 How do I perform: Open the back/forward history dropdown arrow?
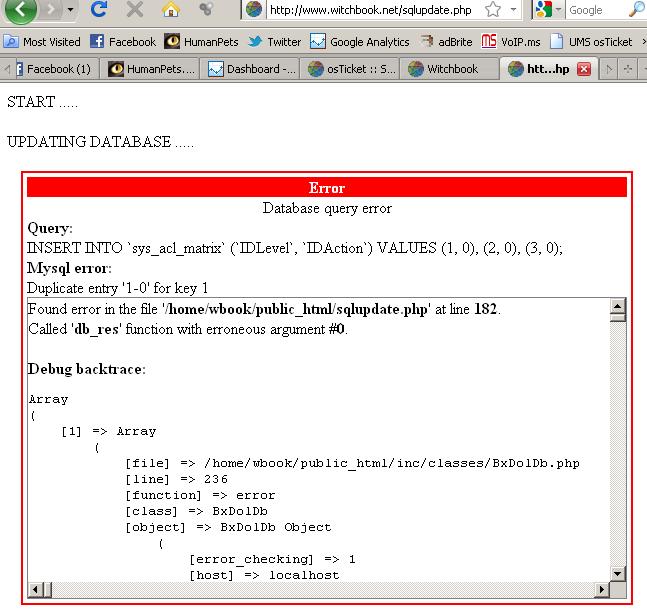[71, 9]
